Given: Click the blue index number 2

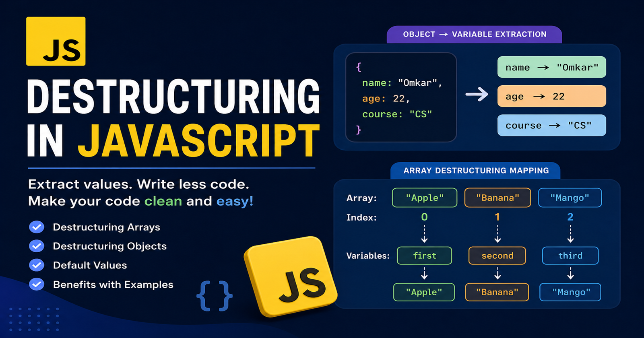Looking at the screenshot, I should point(570,217).
